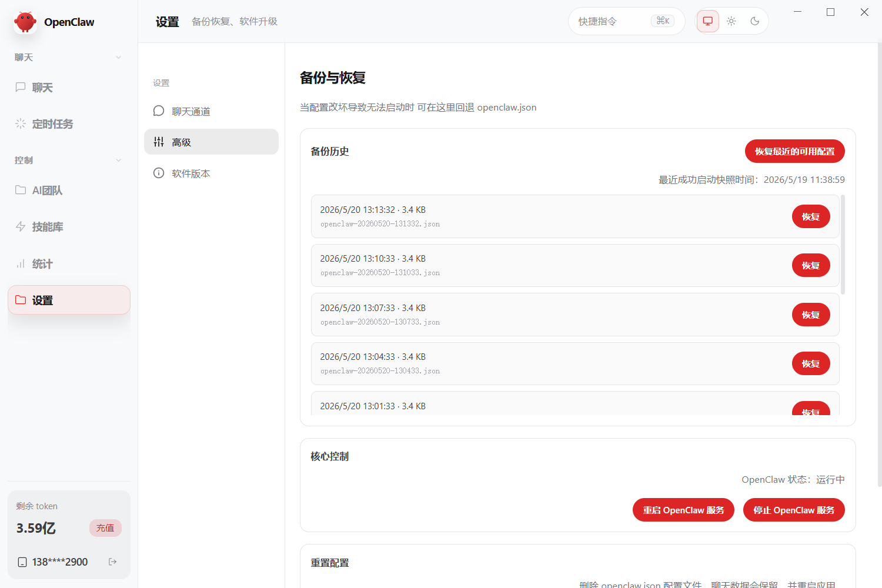Click the 2026/5/20 13:01:33 backup entry

coord(575,404)
